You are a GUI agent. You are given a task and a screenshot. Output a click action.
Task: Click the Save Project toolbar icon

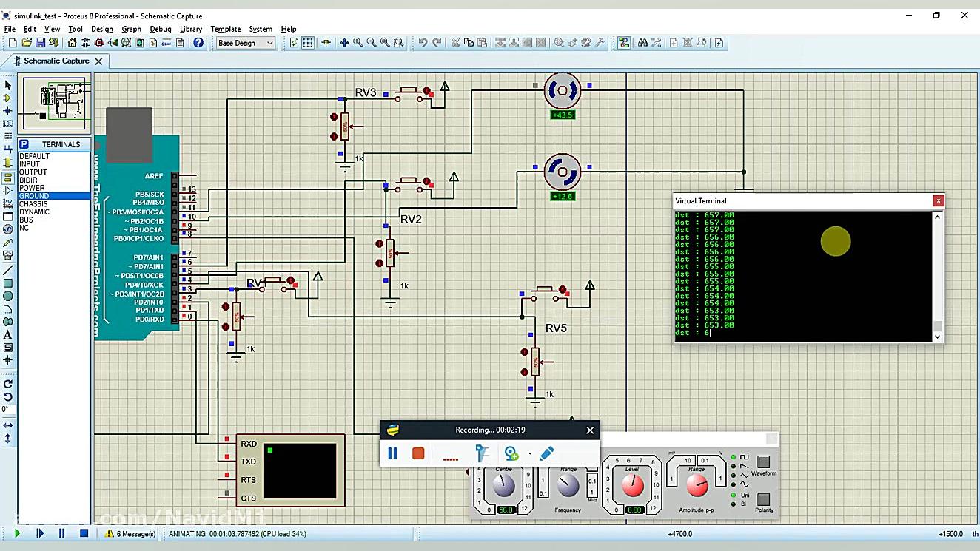40,43
